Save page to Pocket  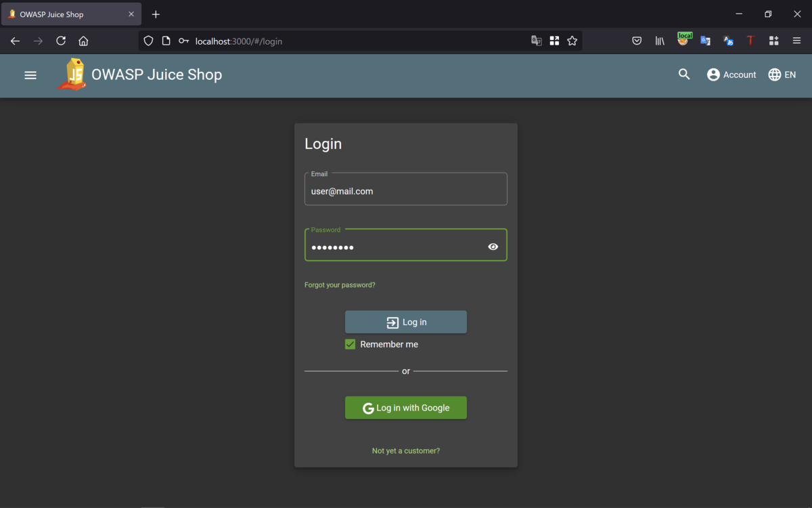pos(637,41)
